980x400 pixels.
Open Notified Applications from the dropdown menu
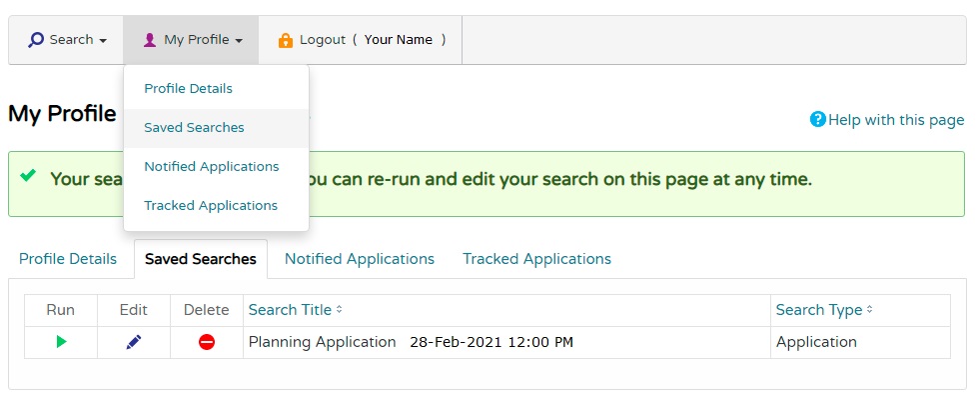(211, 166)
